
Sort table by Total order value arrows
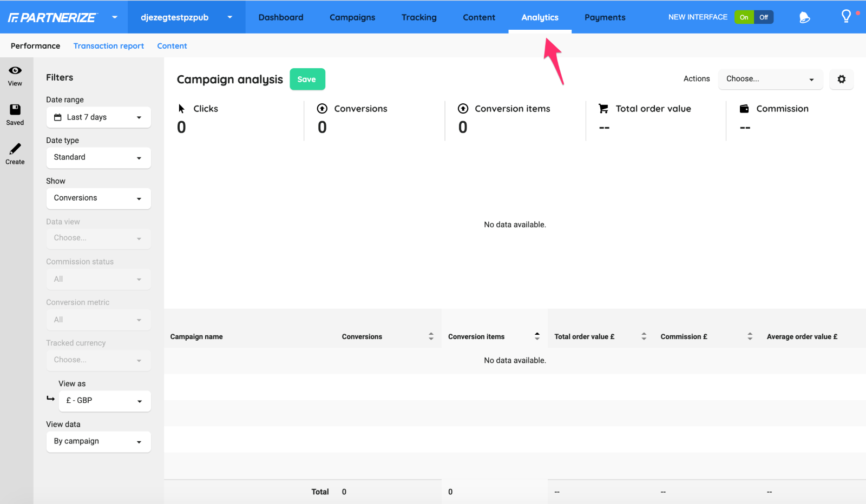click(644, 336)
